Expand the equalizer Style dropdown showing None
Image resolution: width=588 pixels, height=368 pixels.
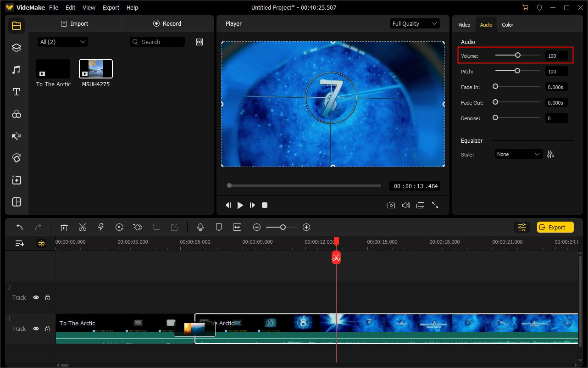(x=518, y=155)
